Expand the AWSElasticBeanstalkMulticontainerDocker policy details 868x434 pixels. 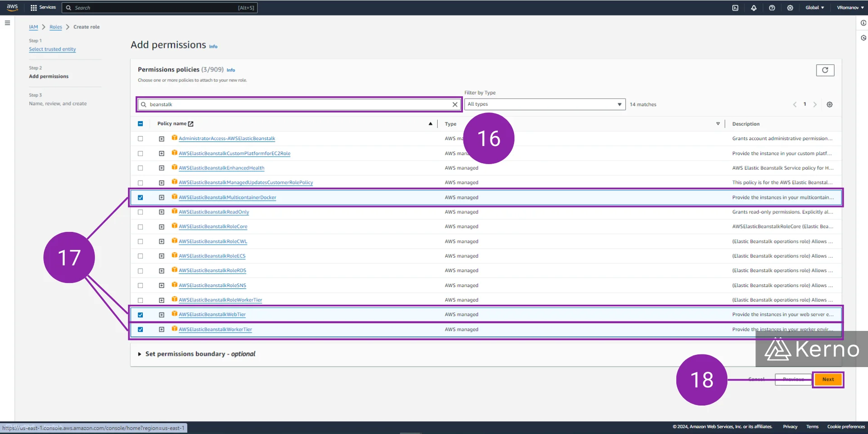[161, 198]
